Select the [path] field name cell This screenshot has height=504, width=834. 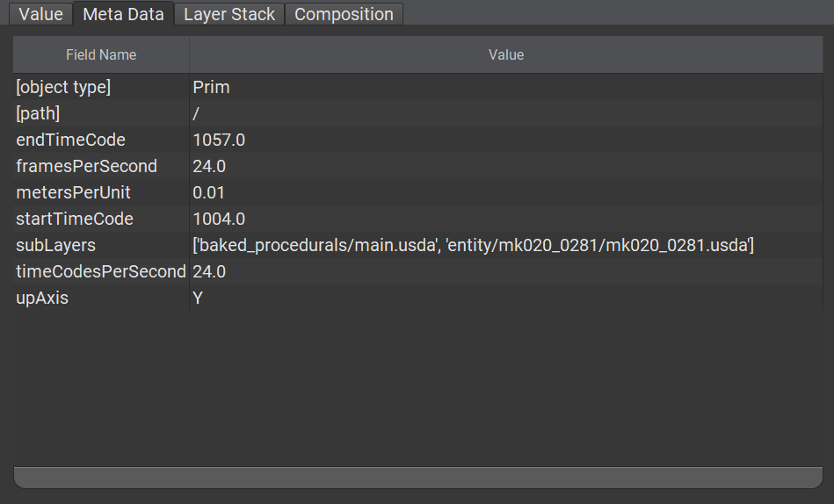[38, 113]
